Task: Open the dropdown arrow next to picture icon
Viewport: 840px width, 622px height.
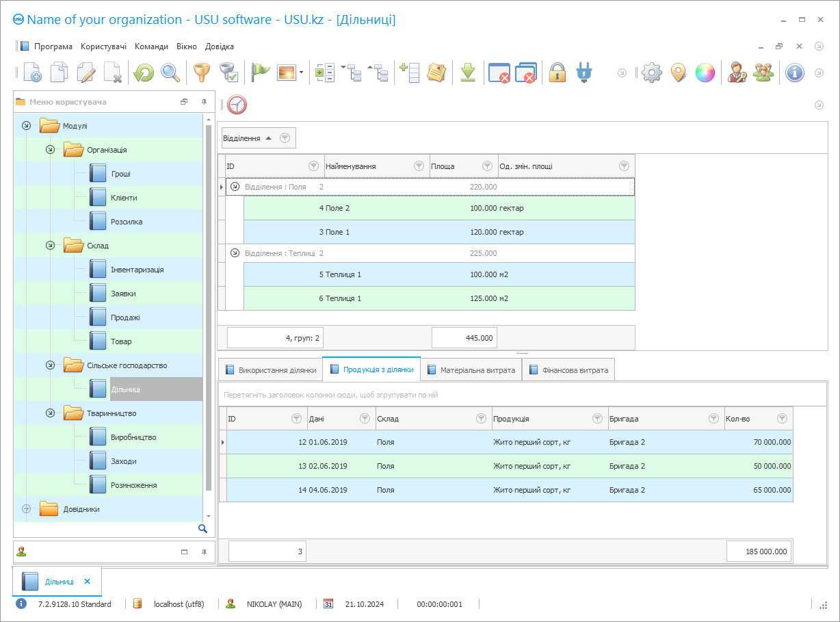Action: 301,73
